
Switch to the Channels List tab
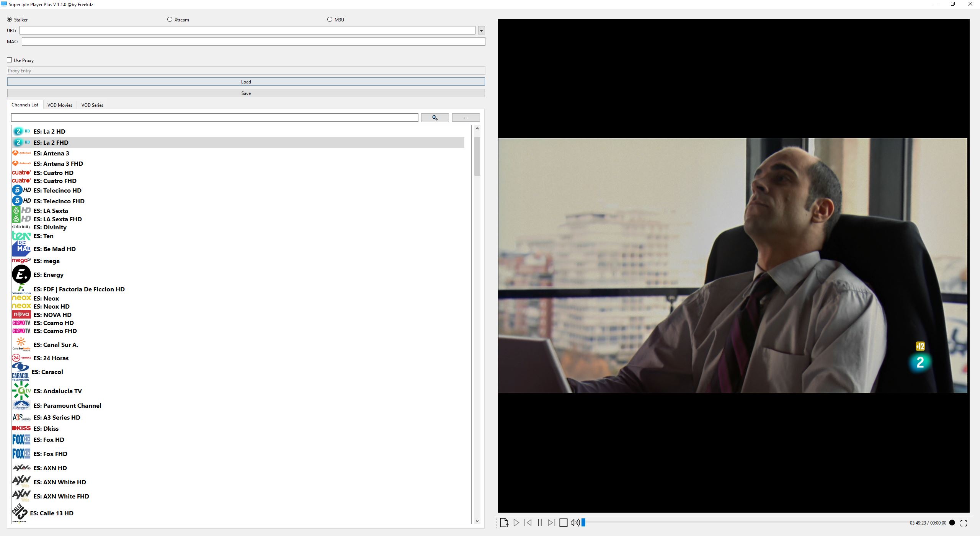tap(25, 105)
